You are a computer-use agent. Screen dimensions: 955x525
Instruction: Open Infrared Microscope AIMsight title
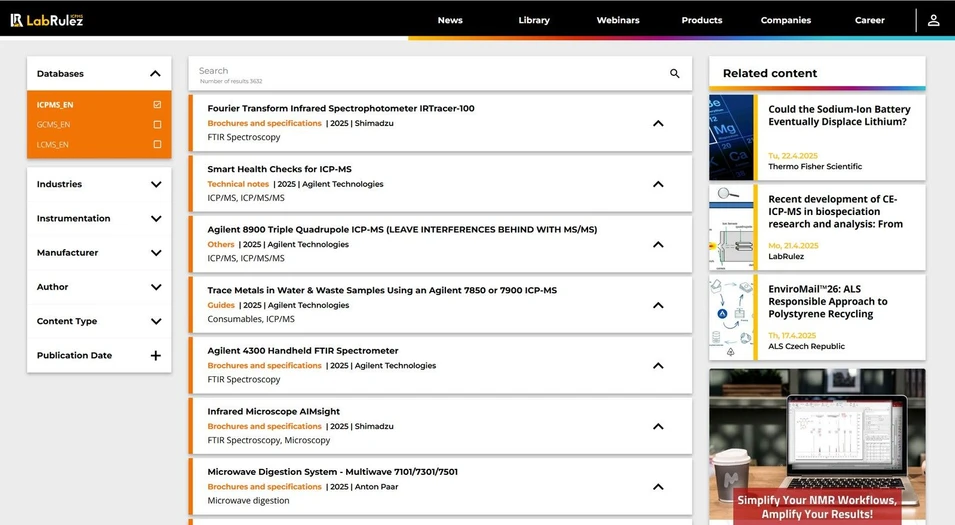(x=273, y=412)
